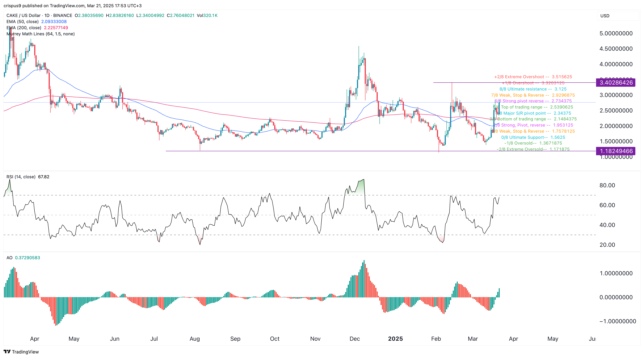
Task: Click the 5.00000000 price axis value
Action: (616, 34)
